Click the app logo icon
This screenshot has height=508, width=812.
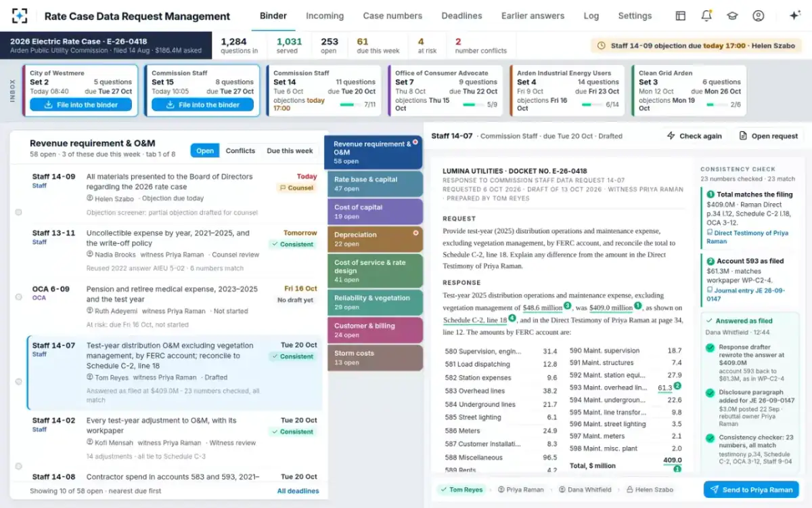point(20,16)
